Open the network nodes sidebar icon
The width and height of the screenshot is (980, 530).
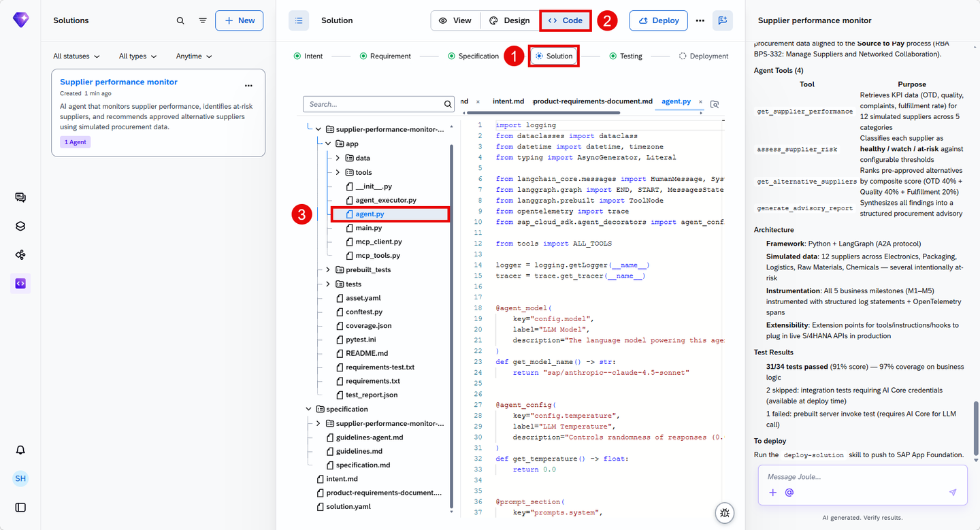(x=20, y=255)
